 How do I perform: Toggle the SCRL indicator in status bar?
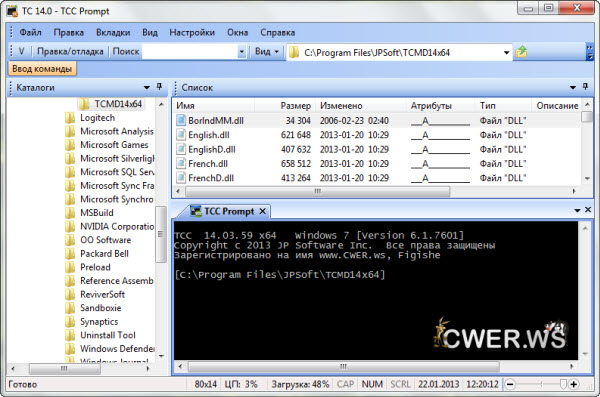[x=400, y=384]
